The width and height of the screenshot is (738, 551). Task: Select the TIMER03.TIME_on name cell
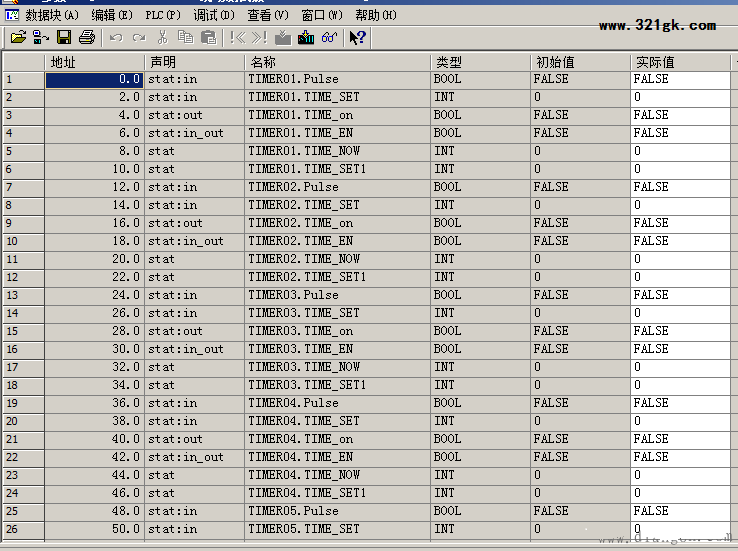point(337,331)
